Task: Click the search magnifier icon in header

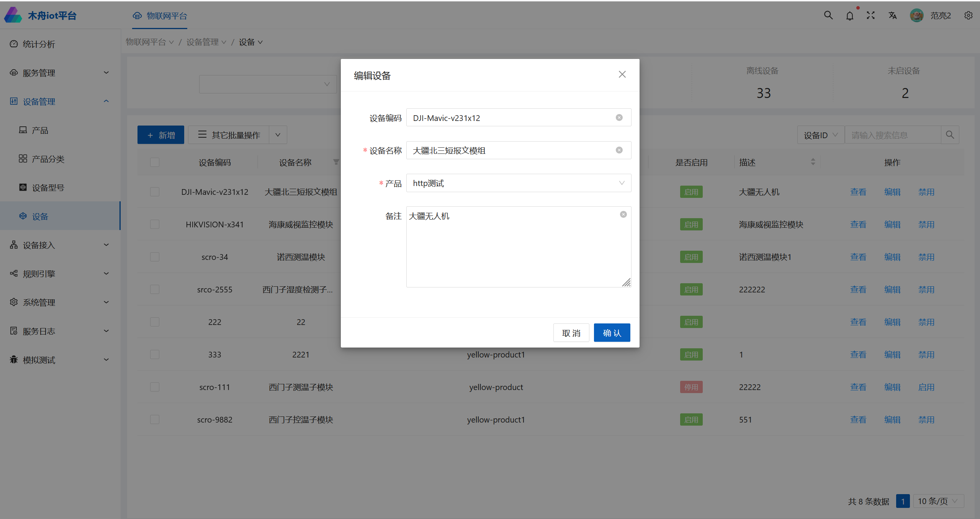Action: click(828, 15)
